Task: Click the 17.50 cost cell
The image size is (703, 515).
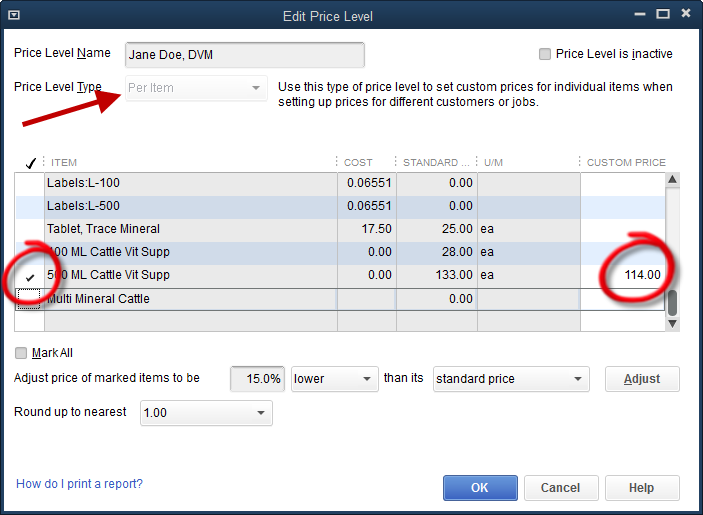Action: pyautogui.click(x=367, y=229)
